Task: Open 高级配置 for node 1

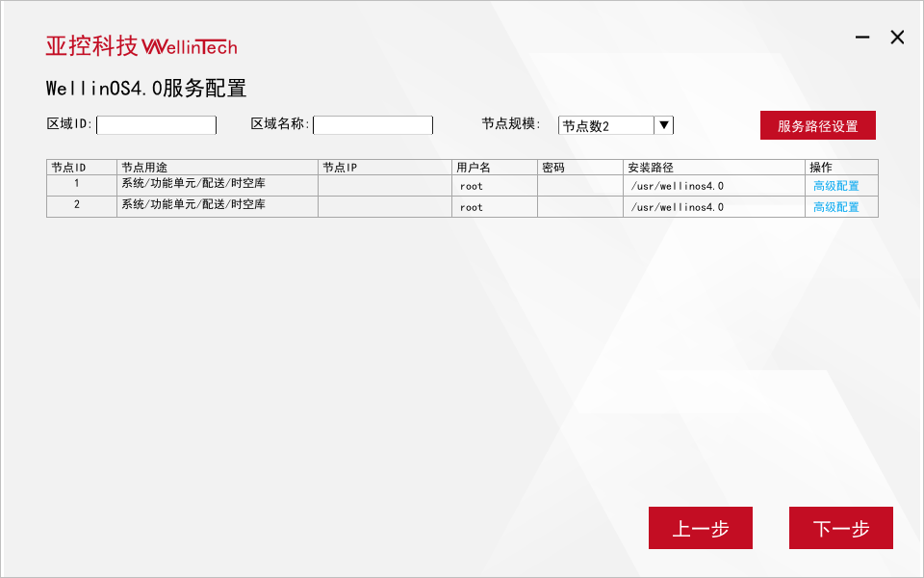Action: tap(836, 186)
